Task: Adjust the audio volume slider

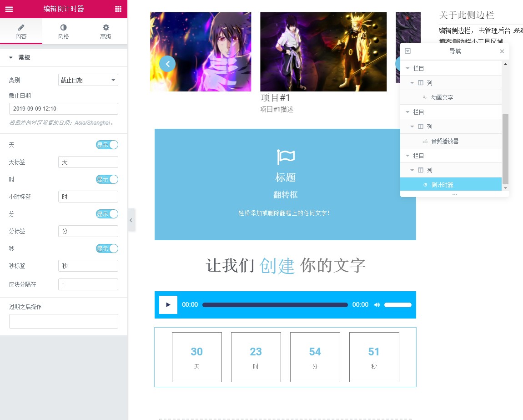Action: tap(397, 305)
